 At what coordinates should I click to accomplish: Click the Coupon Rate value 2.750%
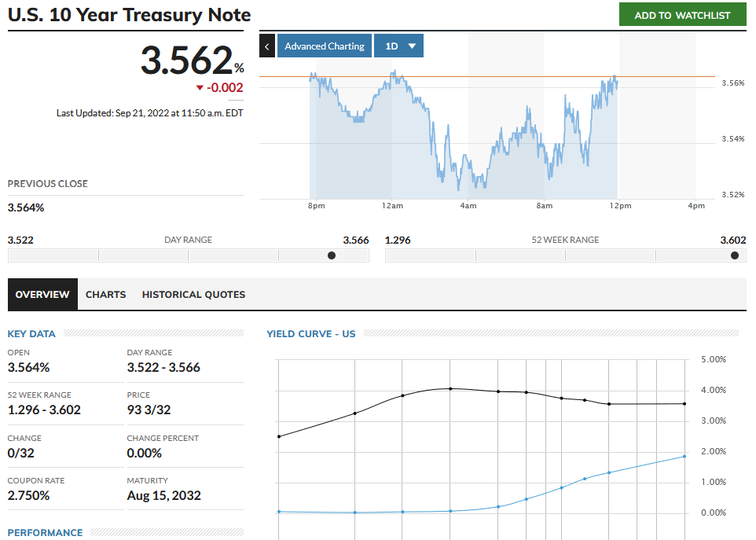(28, 495)
